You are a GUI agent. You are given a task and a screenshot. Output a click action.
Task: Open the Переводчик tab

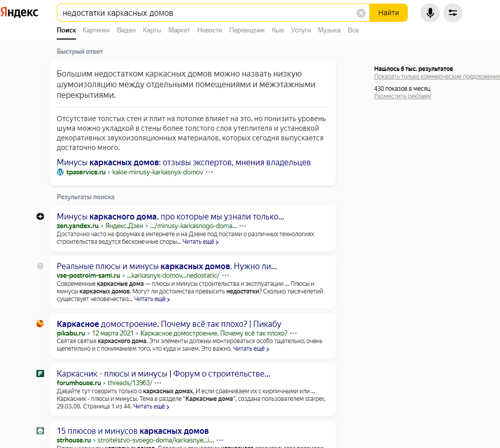[247, 30]
